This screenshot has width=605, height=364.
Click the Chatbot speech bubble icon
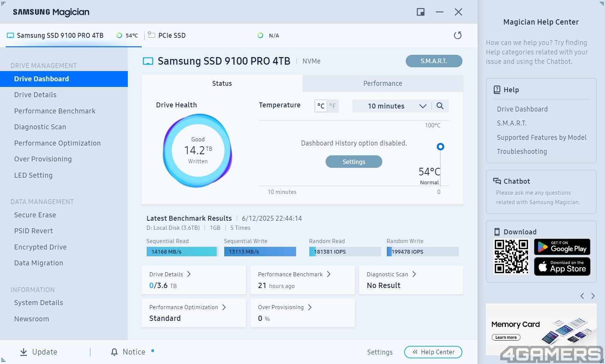[x=497, y=181]
